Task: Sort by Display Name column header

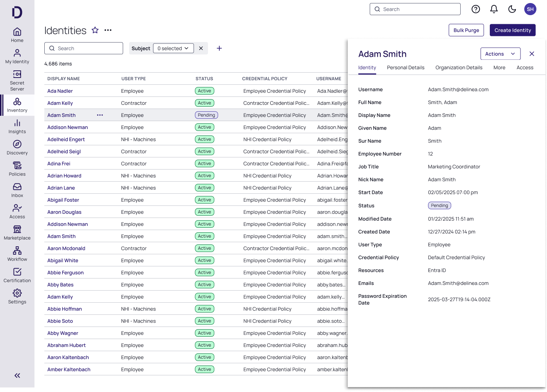Action: (64, 79)
